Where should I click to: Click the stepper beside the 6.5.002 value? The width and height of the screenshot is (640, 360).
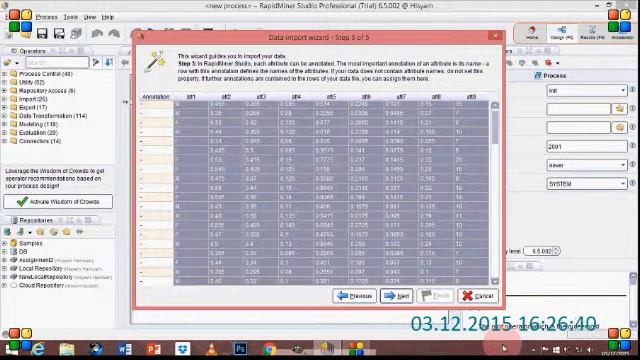tap(556, 251)
